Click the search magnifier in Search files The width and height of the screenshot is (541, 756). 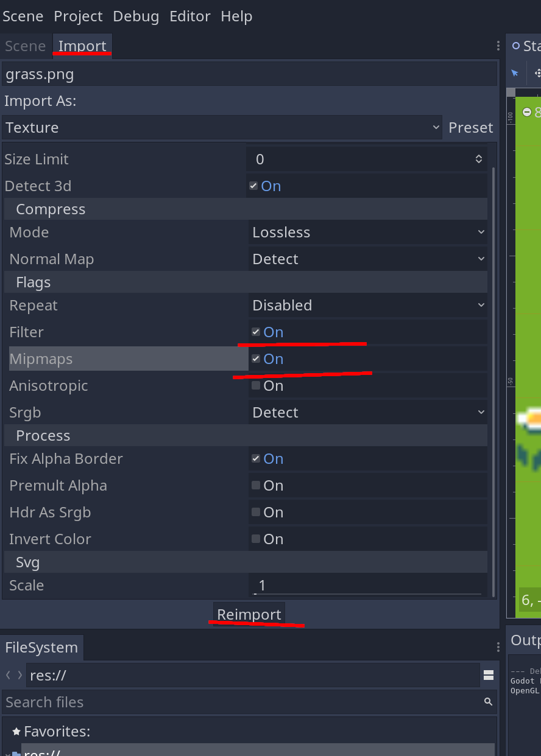tap(488, 702)
